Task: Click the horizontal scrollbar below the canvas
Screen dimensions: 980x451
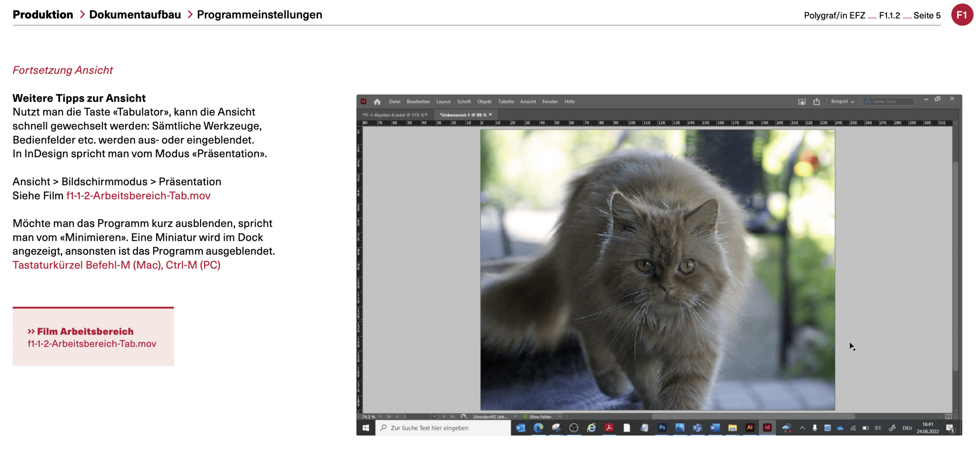Action: [753, 416]
